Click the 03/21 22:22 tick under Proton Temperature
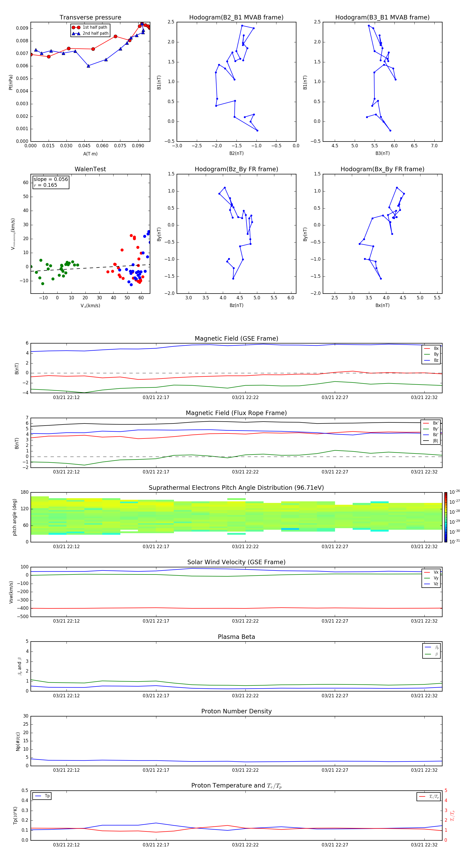Screen dimensions: 473x868 tap(245, 845)
